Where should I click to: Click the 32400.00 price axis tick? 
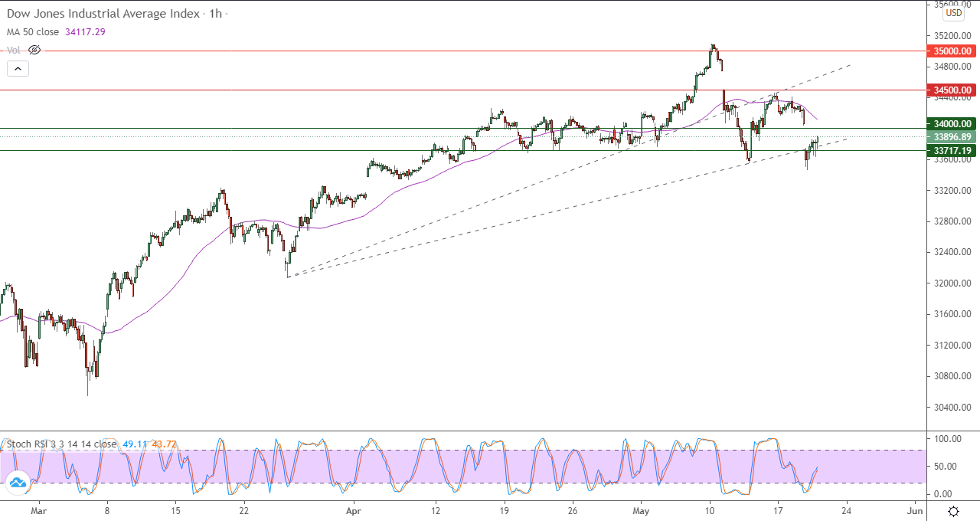tap(952, 252)
